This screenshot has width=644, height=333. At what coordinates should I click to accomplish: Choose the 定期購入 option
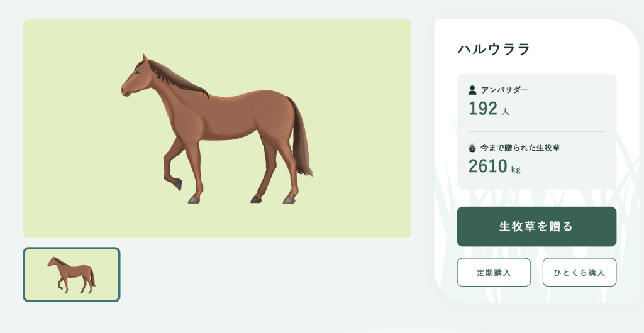(494, 272)
